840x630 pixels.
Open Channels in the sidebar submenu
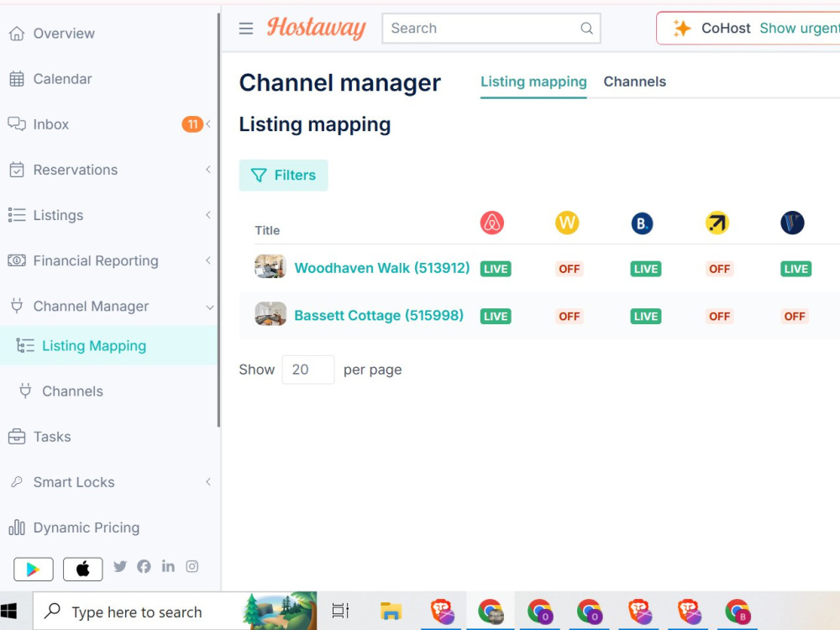(72, 391)
